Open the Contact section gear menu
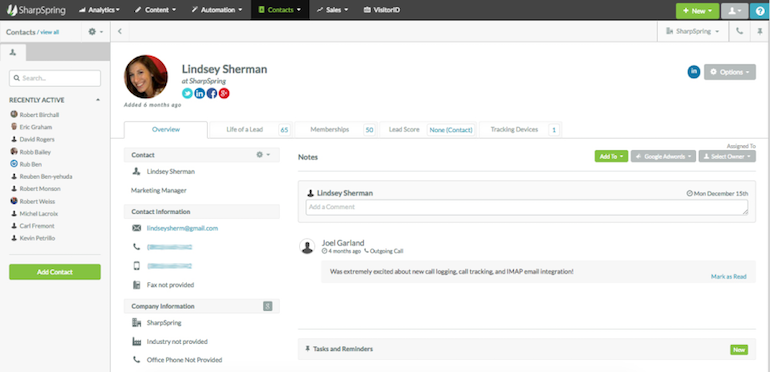 (263, 155)
